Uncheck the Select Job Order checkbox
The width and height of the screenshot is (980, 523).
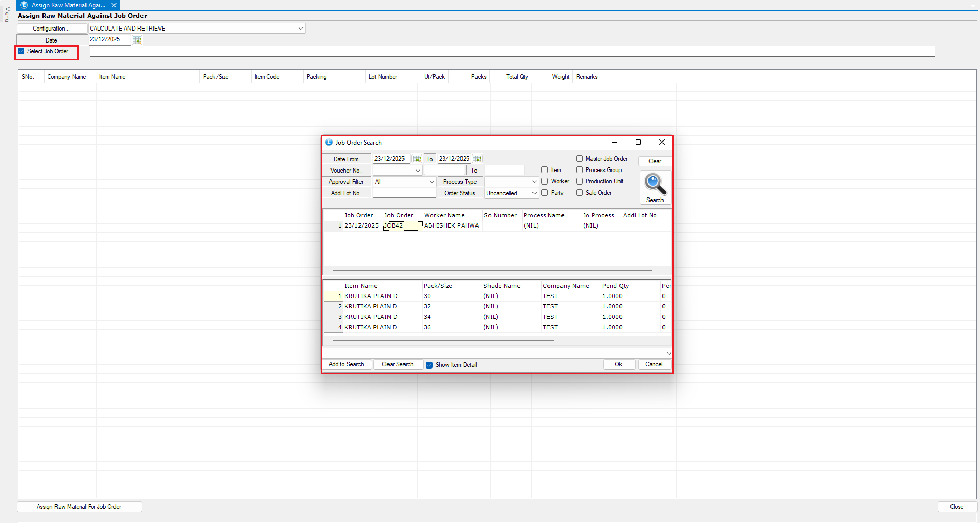(21, 51)
